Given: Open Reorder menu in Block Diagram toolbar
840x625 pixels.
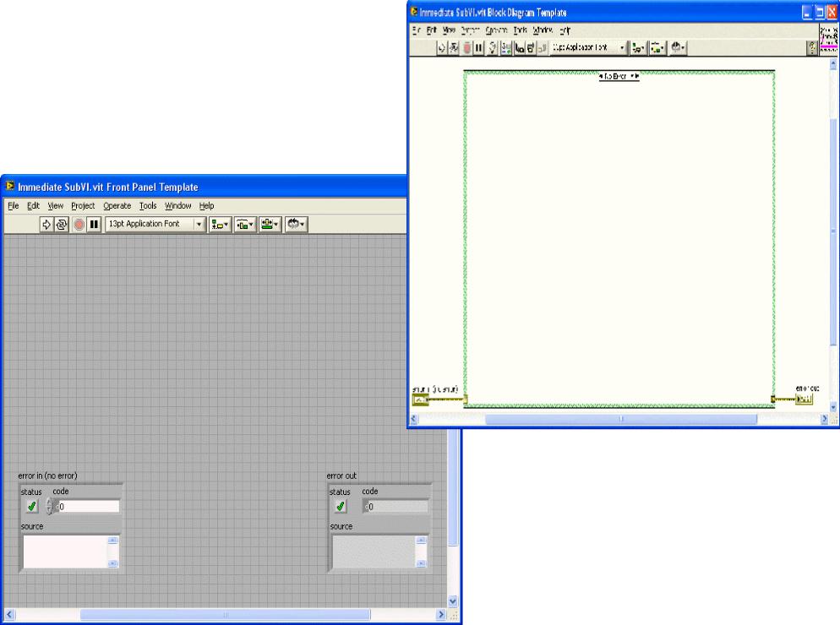Looking at the screenshot, I should (678, 48).
